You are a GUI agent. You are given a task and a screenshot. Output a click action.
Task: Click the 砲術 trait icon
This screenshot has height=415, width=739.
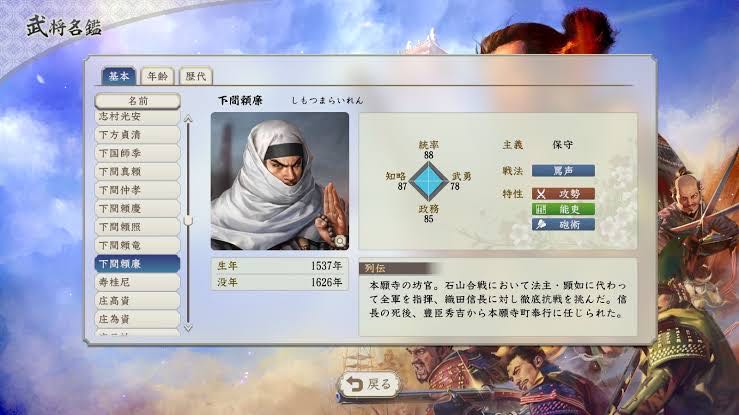coord(541,224)
